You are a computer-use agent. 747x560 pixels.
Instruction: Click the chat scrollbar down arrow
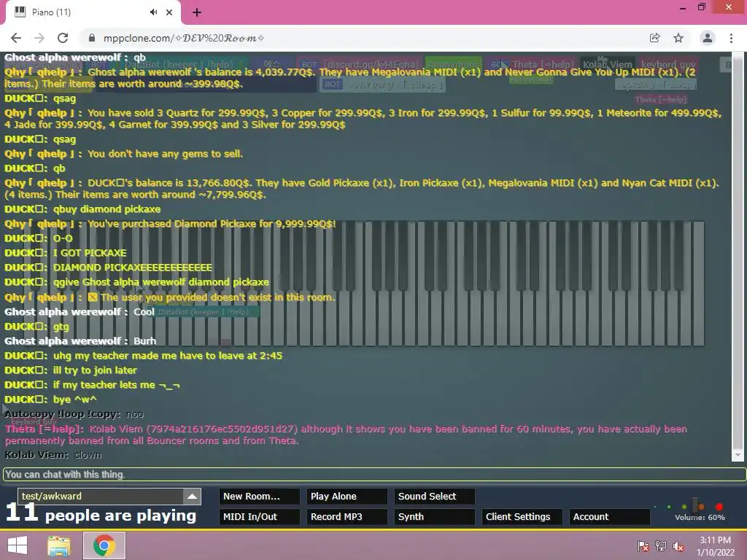pyautogui.click(x=738, y=456)
